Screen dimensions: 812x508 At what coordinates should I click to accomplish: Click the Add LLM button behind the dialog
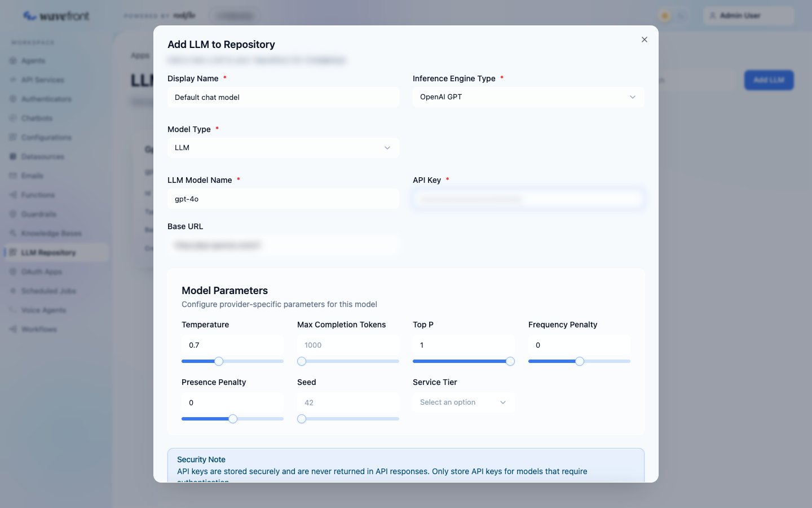click(769, 80)
